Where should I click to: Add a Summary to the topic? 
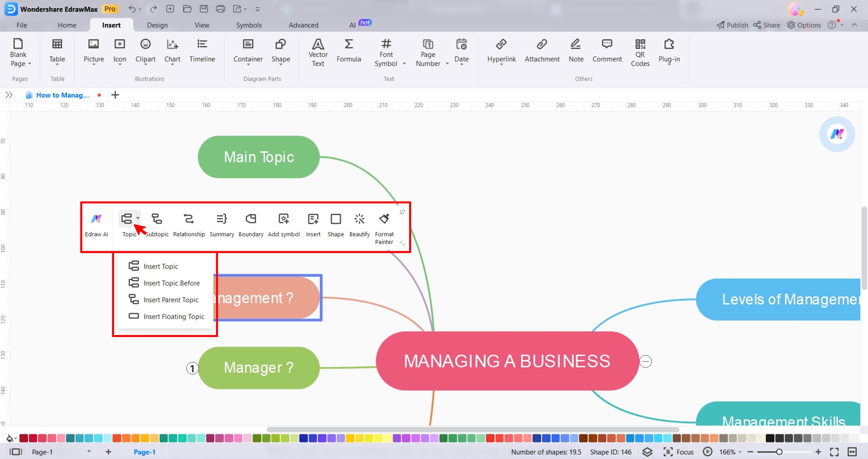[x=222, y=225]
